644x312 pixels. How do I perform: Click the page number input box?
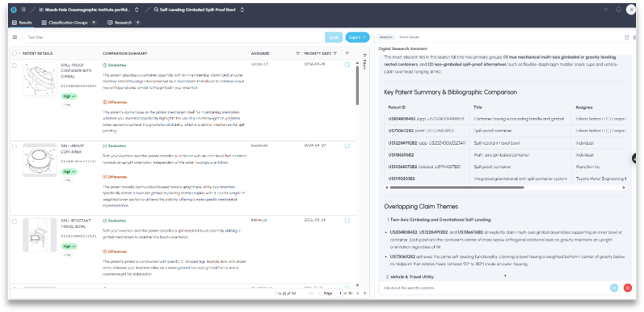pos(338,293)
